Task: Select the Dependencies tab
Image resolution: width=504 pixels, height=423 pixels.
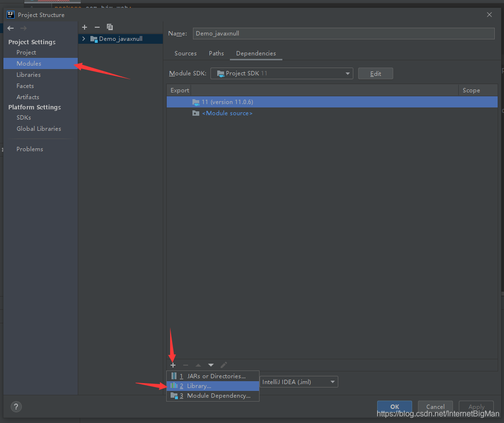Action: [256, 53]
